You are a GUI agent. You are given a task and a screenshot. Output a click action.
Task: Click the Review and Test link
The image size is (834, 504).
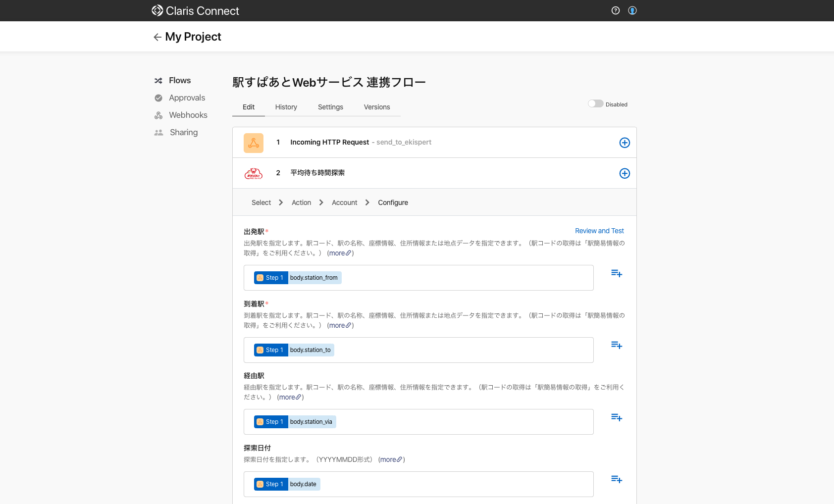[599, 231]
